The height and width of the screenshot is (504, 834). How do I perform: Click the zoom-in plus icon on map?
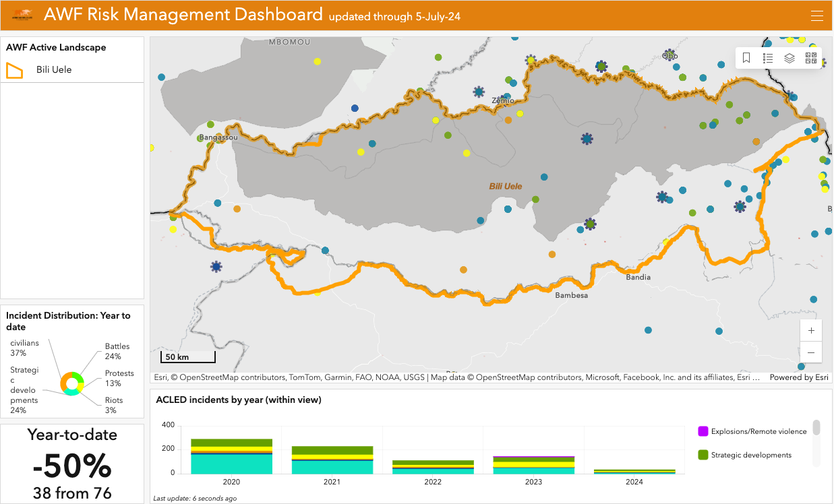pos(811,330)
